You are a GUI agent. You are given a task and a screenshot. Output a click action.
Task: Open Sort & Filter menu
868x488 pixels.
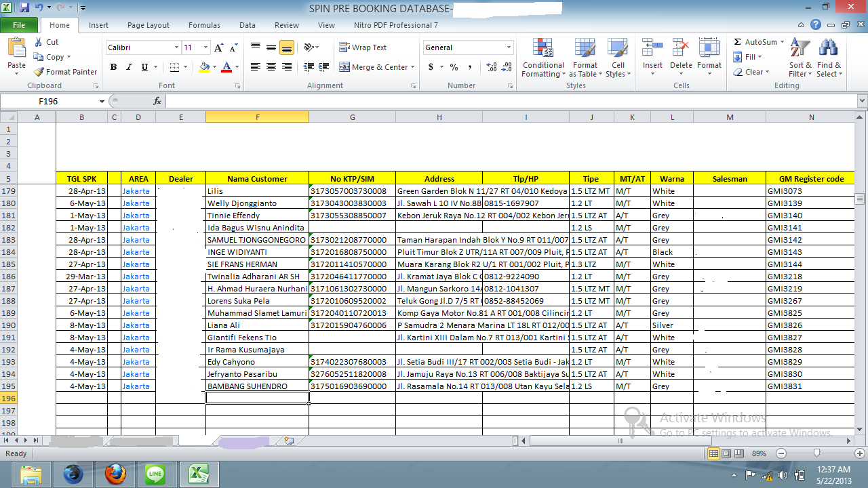pyautogui.click(x=800, y=58)
